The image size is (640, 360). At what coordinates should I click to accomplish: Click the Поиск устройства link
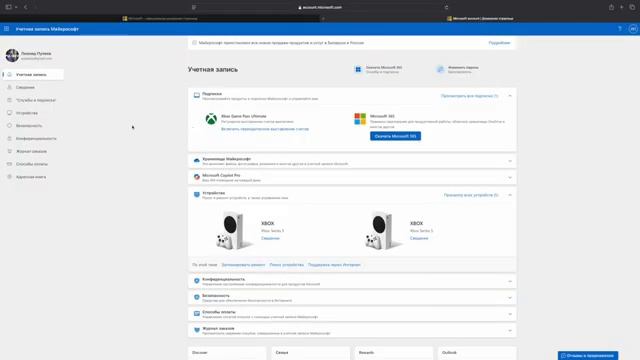click(x=287, y=265)
